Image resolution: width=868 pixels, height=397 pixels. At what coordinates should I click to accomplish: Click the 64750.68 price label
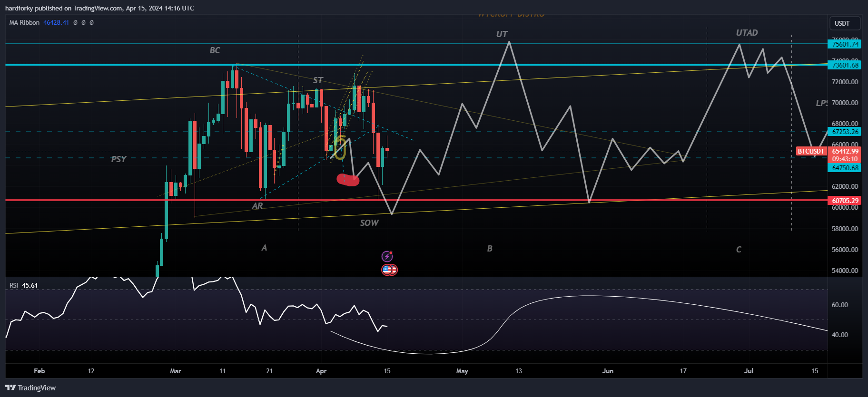845,168
